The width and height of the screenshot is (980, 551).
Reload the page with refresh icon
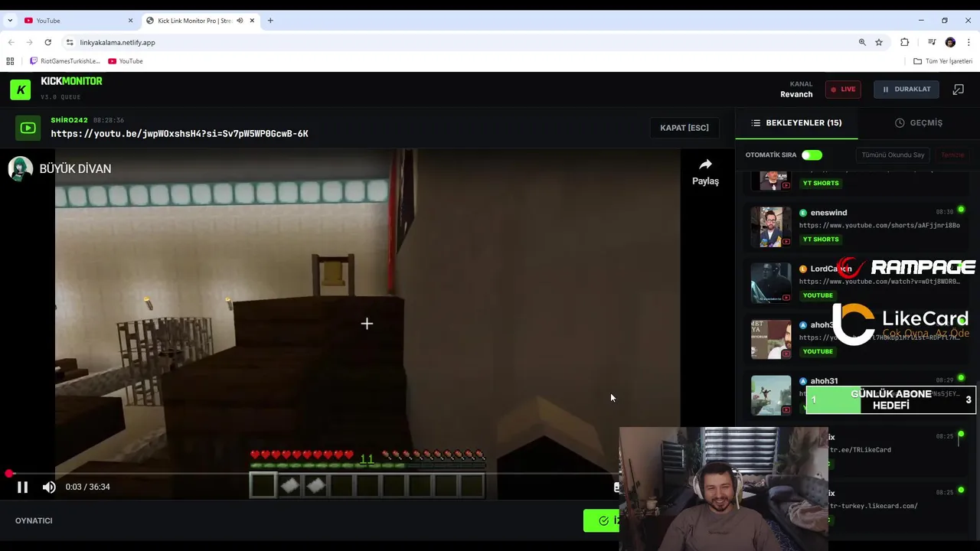48,42
